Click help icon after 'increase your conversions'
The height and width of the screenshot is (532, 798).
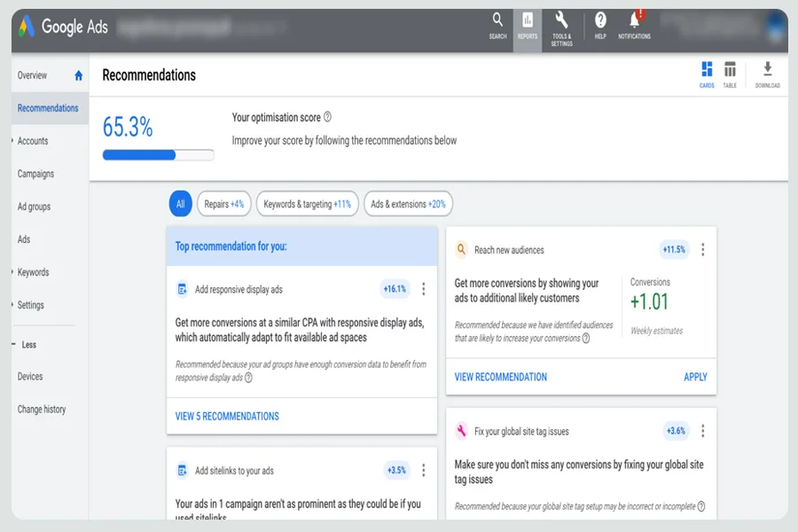(586, 339)
